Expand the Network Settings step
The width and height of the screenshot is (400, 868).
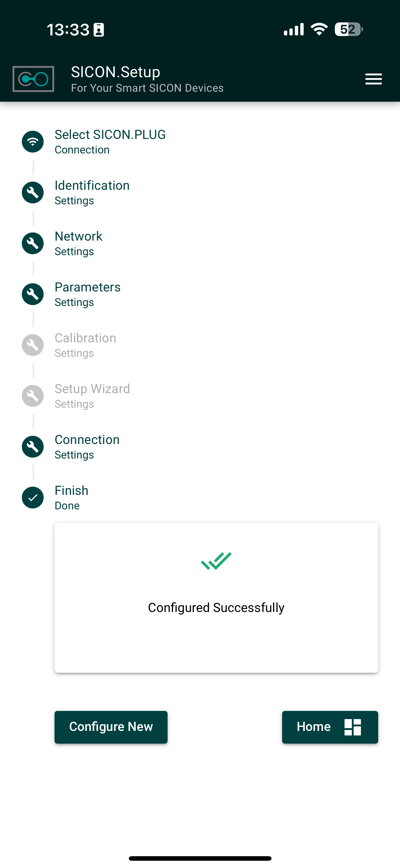(78, 243)
